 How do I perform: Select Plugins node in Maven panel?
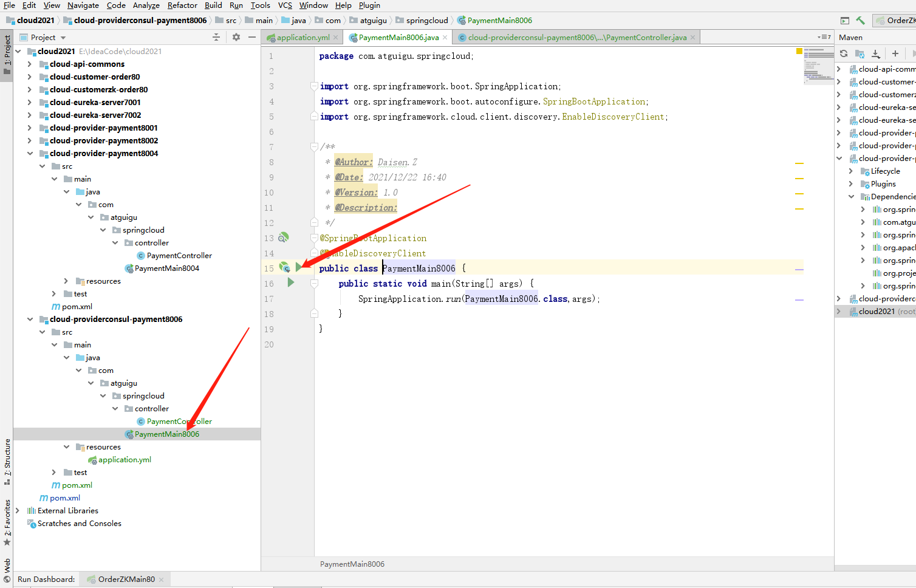coord(883,184)
